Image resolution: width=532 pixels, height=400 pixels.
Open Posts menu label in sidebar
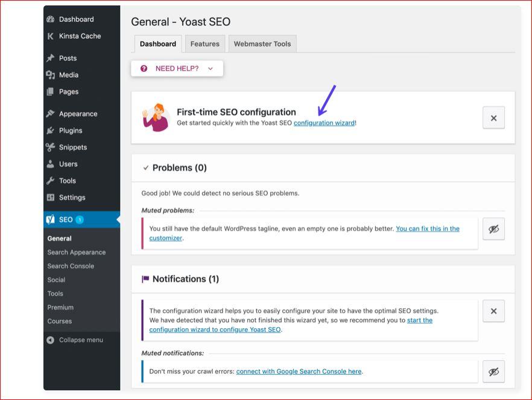click(x=68, y=58)
